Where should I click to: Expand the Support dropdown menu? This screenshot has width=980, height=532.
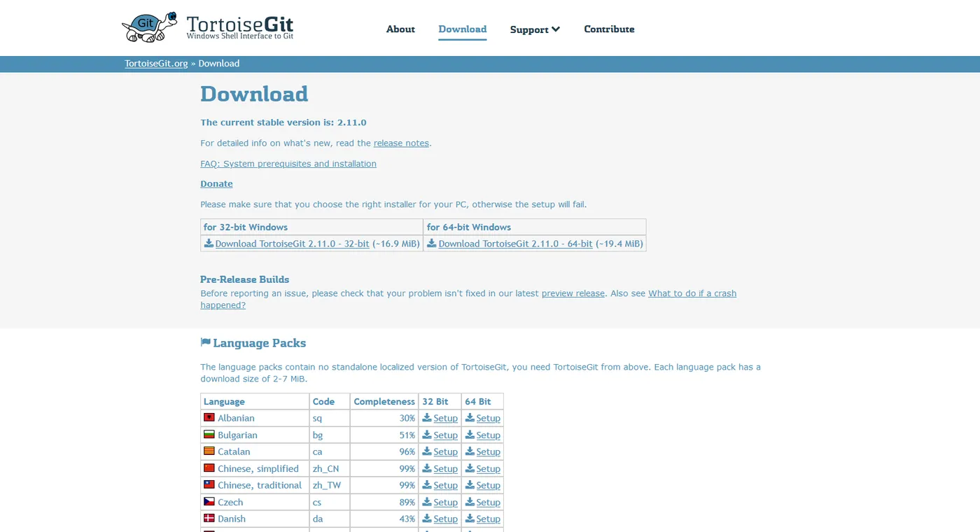pyautogui.click(x=535, y=29)
